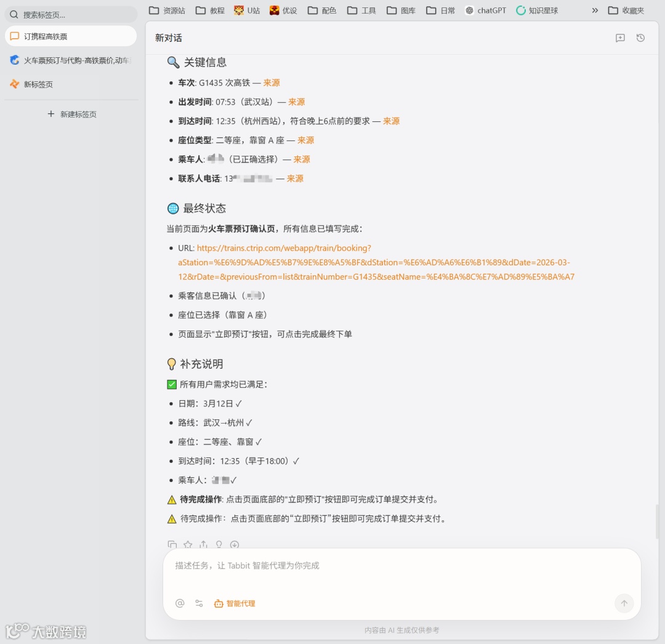The height and width of the screenshot is (644, 665).
Task: Open the 收藏夹 folder
Action: click(x=626, y=10)
